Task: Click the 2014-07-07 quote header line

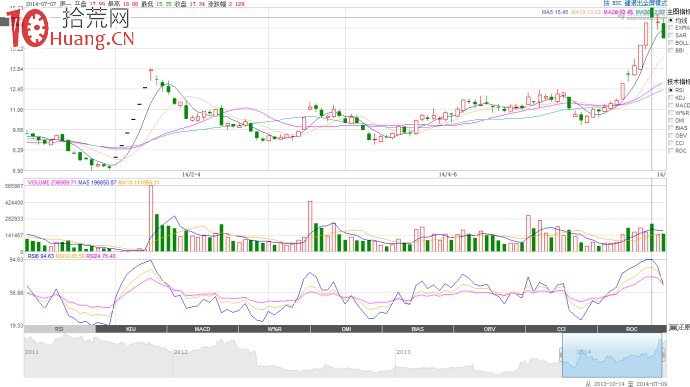Action: point(135,4)
